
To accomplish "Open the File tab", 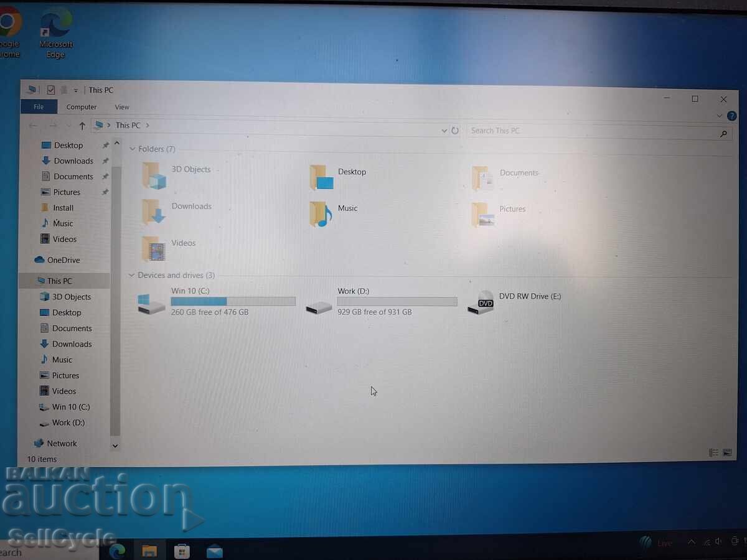I will tap(39, 107).
